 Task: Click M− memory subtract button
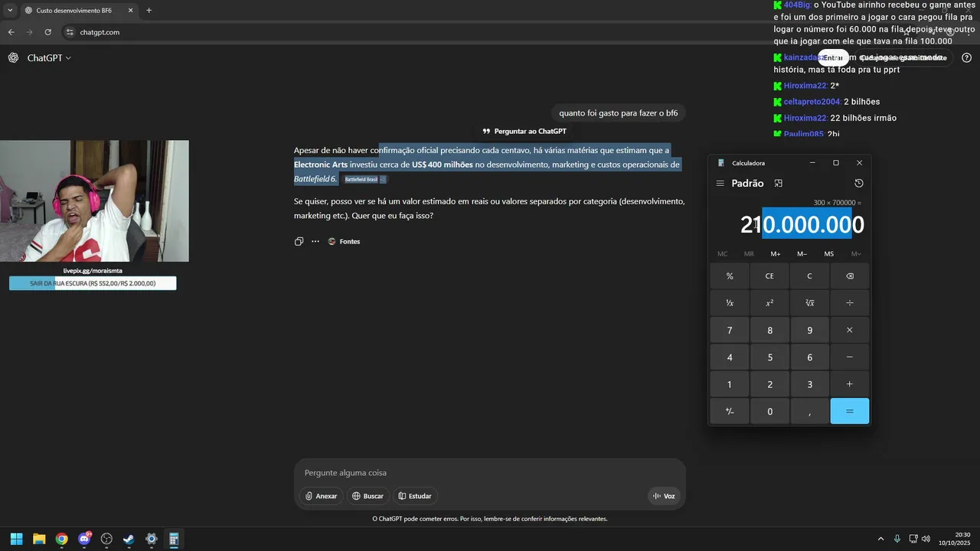(802, 254)
